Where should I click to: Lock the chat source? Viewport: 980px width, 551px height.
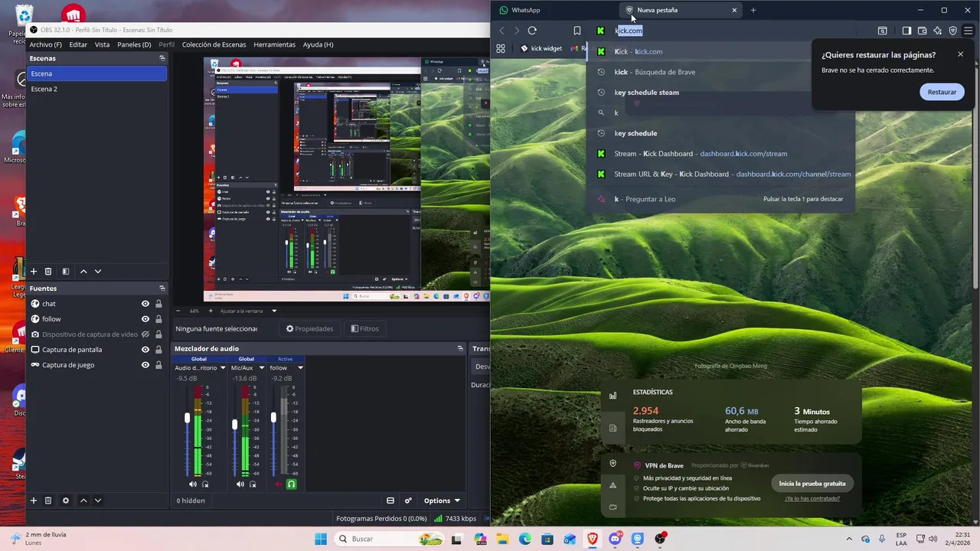point(158,304)
